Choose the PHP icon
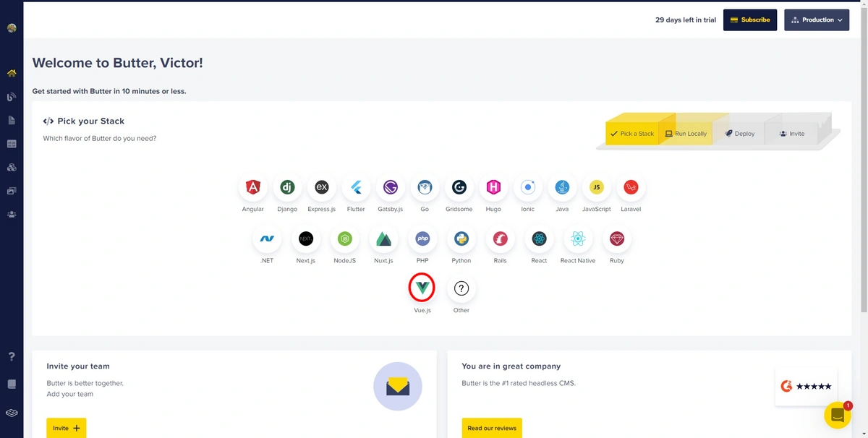 [x=422, y=239]
